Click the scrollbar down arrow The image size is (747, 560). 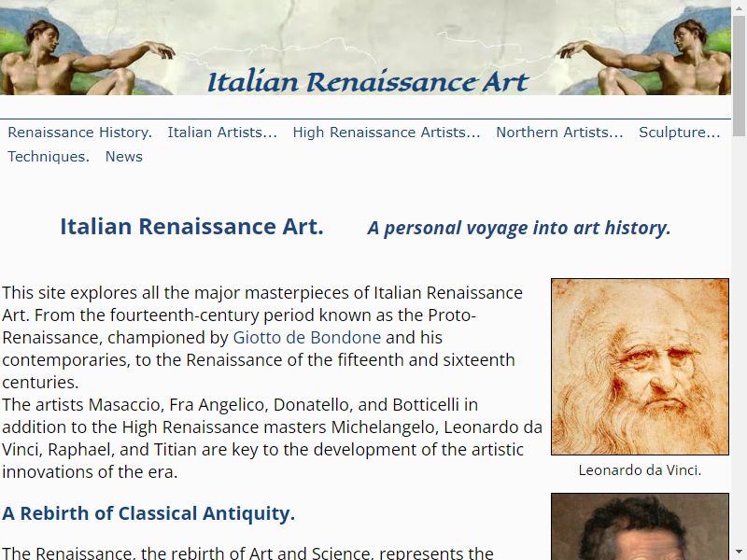pyautogui.click(x=739, y=553)
